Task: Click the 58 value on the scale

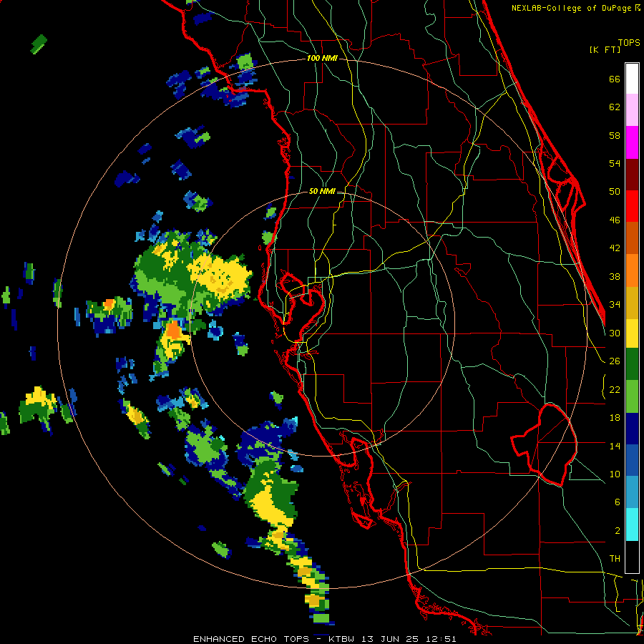Action: [615, 135]
